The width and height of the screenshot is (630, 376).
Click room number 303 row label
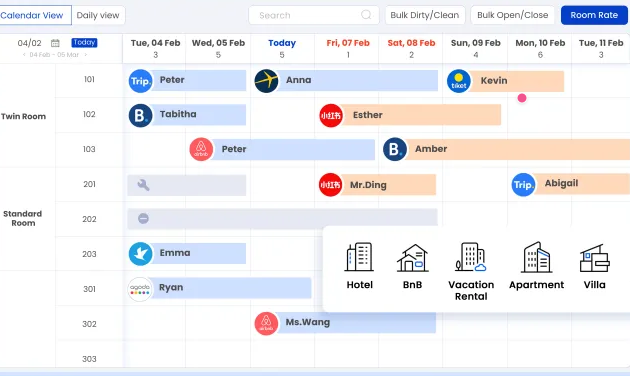[89, 359]
